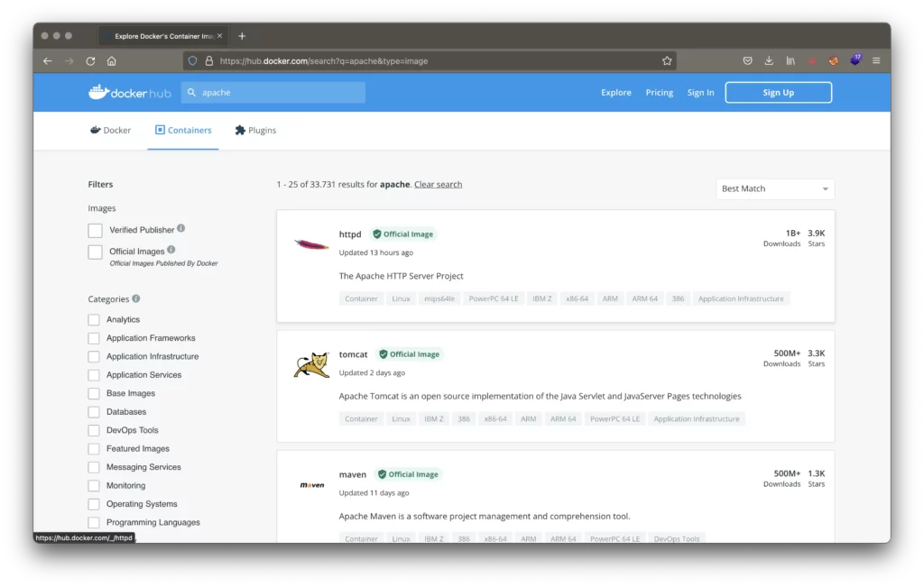The height and width of the screenshot is (587, 924).
Task: Click the Official Image badge on tomcat
Action: [410, 354]
